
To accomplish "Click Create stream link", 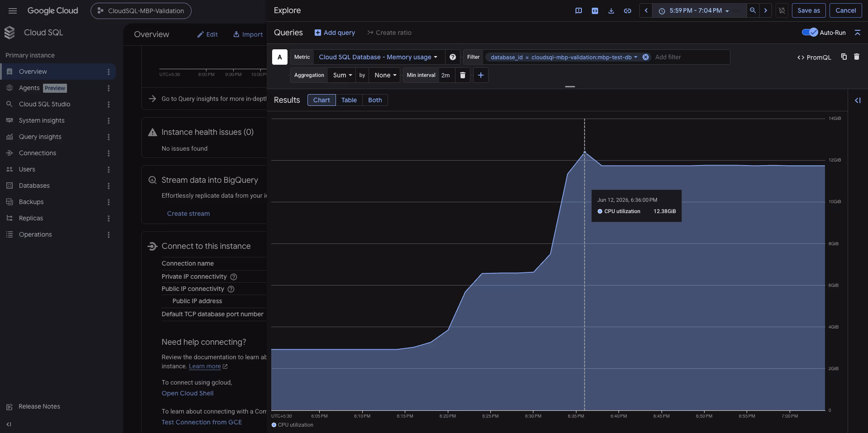I will coord(188,214).
